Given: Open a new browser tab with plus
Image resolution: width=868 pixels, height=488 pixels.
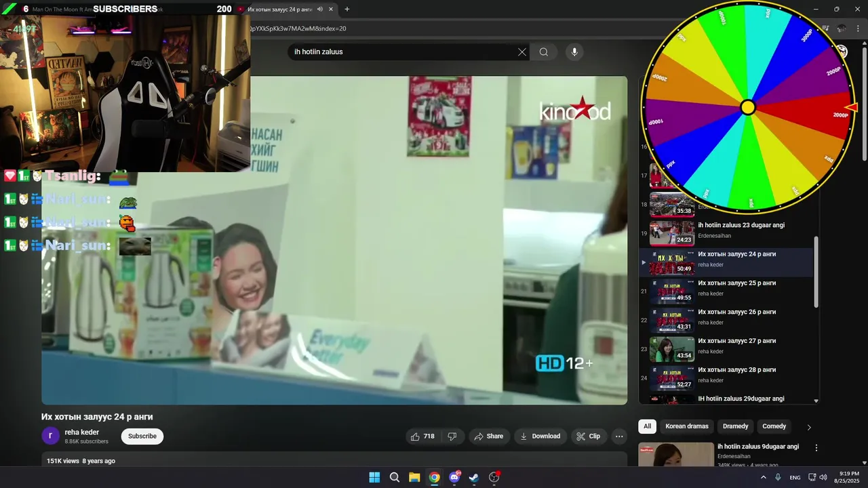Looking at the screenshot, I should (347, 9).
